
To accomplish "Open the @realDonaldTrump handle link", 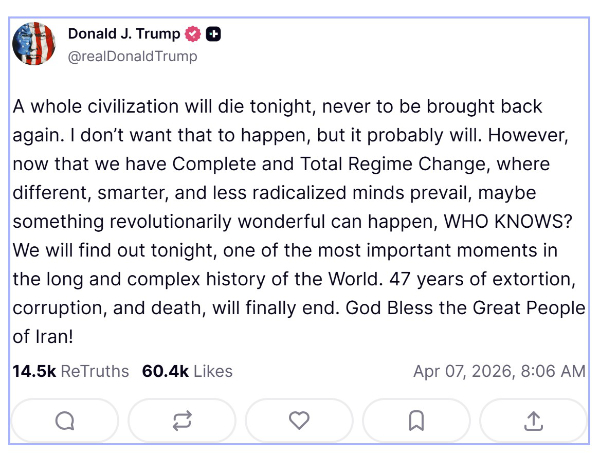I will pyautogui.click(x=132, y=56).
